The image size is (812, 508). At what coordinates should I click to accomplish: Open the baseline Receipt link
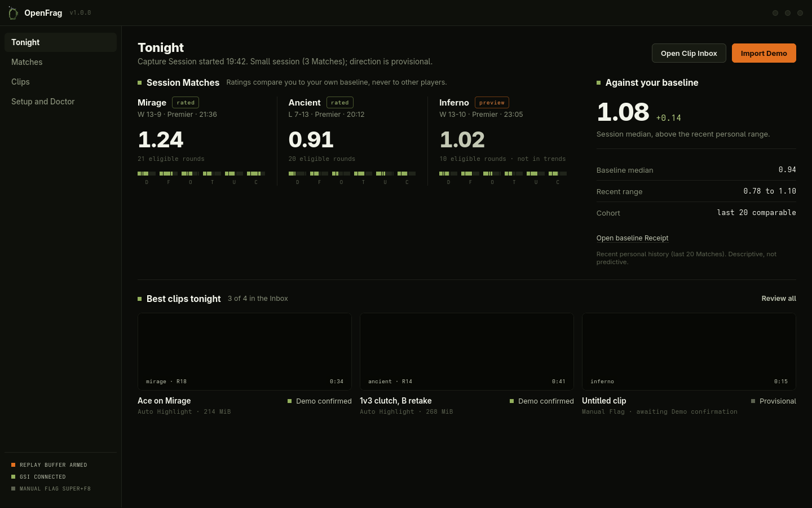point(632,238)
